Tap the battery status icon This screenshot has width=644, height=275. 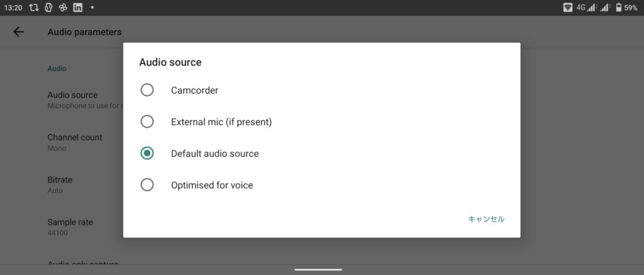click(x=619, y=8)
